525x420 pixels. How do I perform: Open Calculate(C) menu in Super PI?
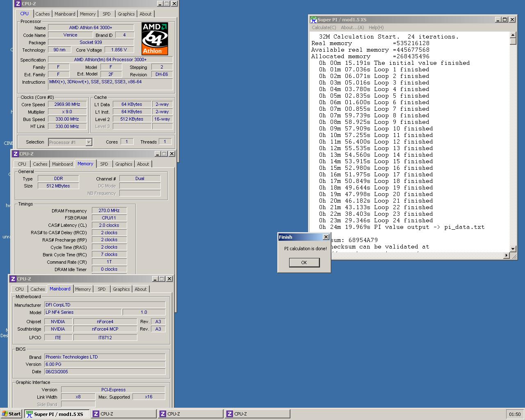(x=324, y=27)
